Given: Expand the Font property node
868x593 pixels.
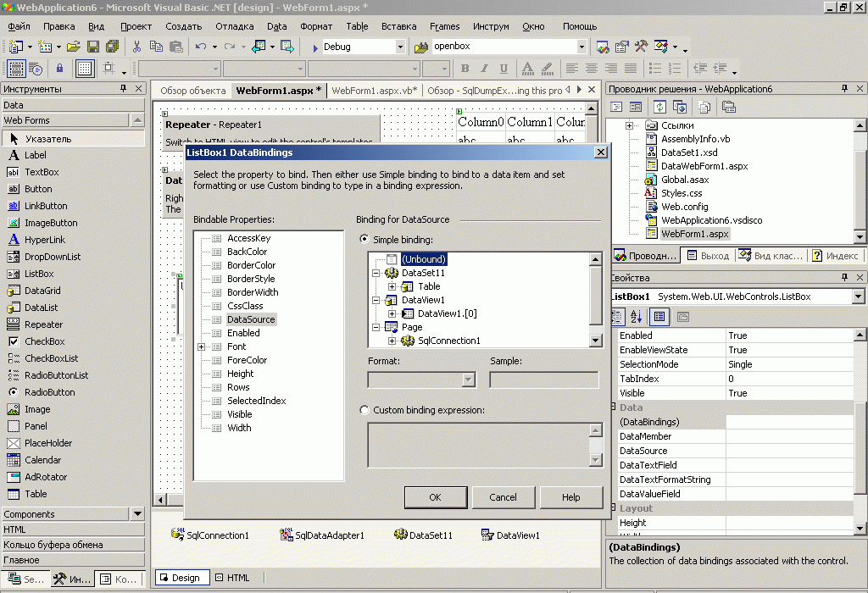Looking at the screenshot, I should click(202, 346).
